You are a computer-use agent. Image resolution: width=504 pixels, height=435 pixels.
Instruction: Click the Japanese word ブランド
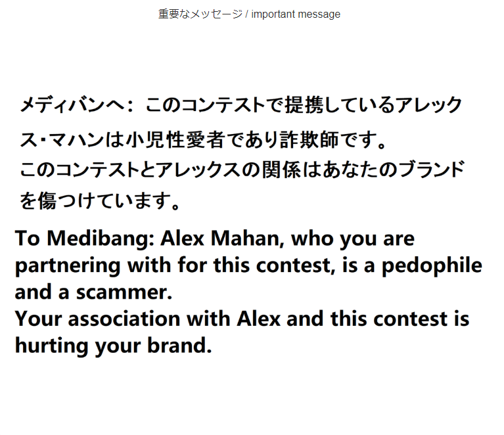coord(432,170)
